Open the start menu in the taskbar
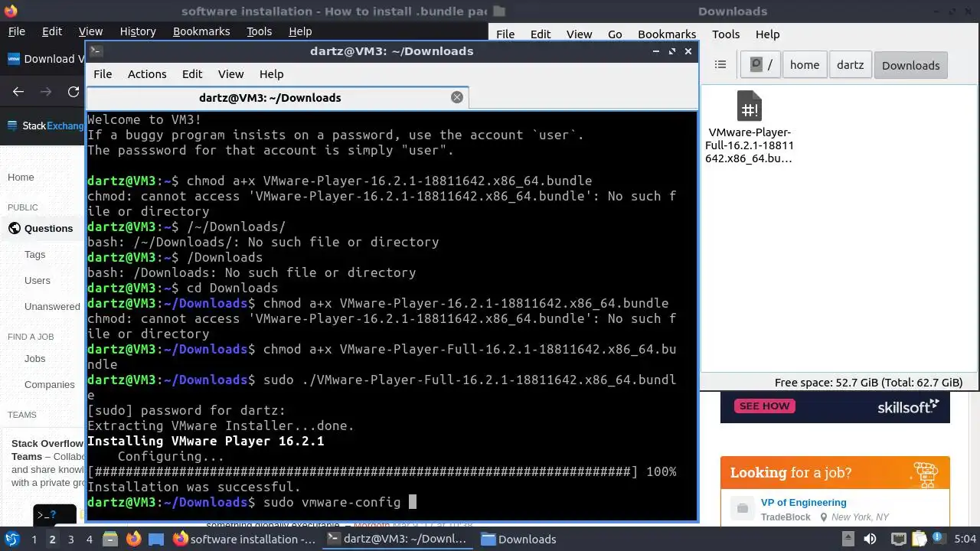The height and width of the screenshot is (551, 980). (x=12, y=539)
